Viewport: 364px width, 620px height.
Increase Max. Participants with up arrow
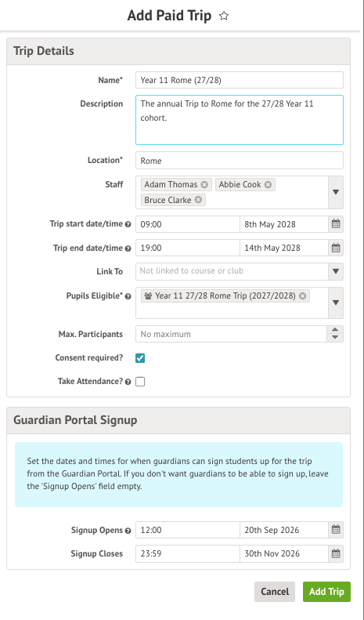click(x=335, y=330)
